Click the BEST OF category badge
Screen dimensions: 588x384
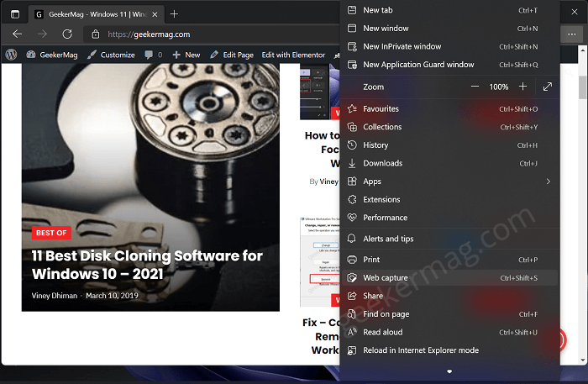[x=51, y=233]
